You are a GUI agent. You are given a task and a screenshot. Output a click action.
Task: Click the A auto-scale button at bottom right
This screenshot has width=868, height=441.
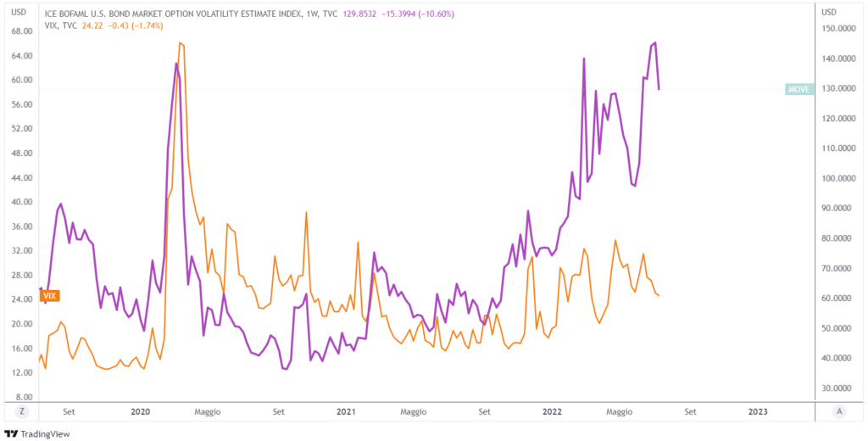coord(840,411)
